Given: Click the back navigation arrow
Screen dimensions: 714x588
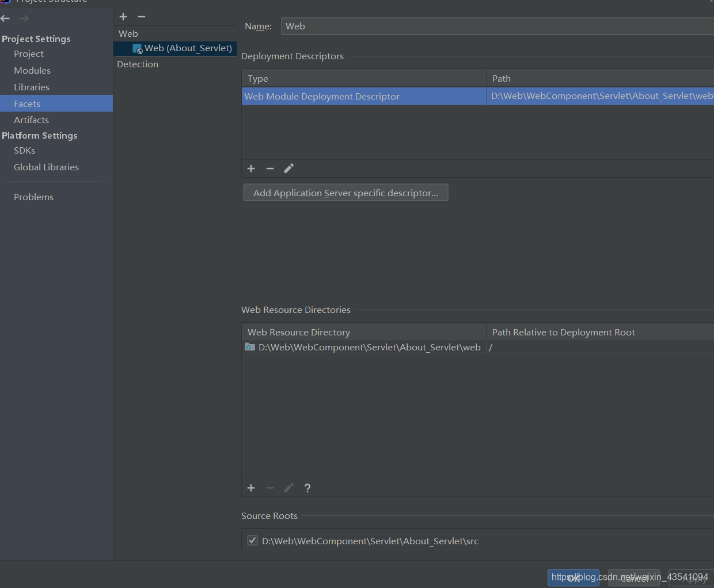Looking at the screenshot, I should coord(5,18).
